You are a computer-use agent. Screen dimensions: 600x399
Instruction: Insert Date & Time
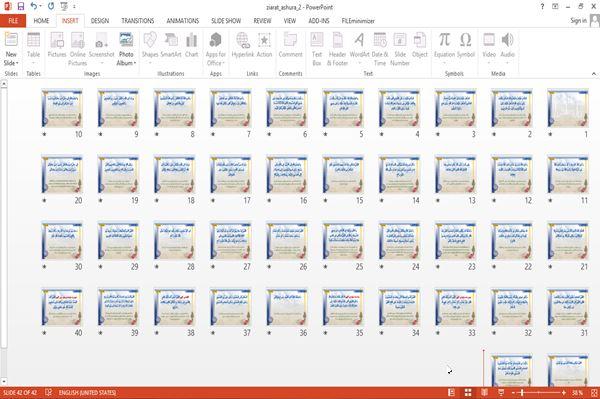tap(380, 49)
